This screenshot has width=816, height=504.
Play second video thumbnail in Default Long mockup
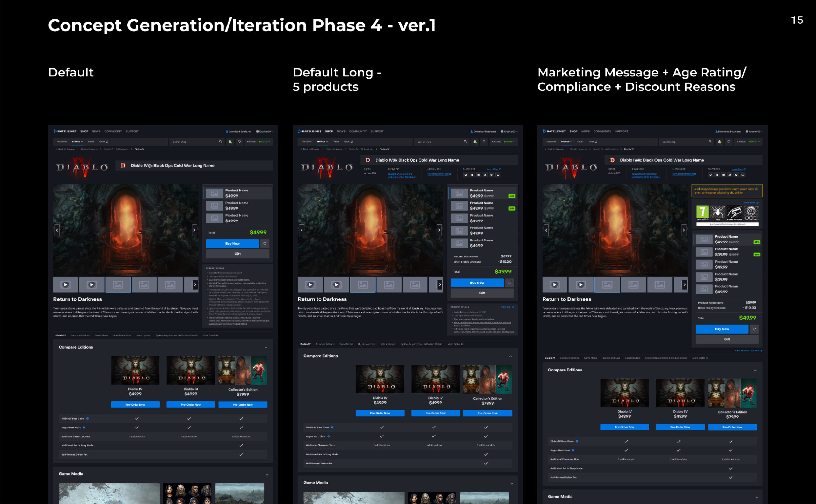(337, 285)
